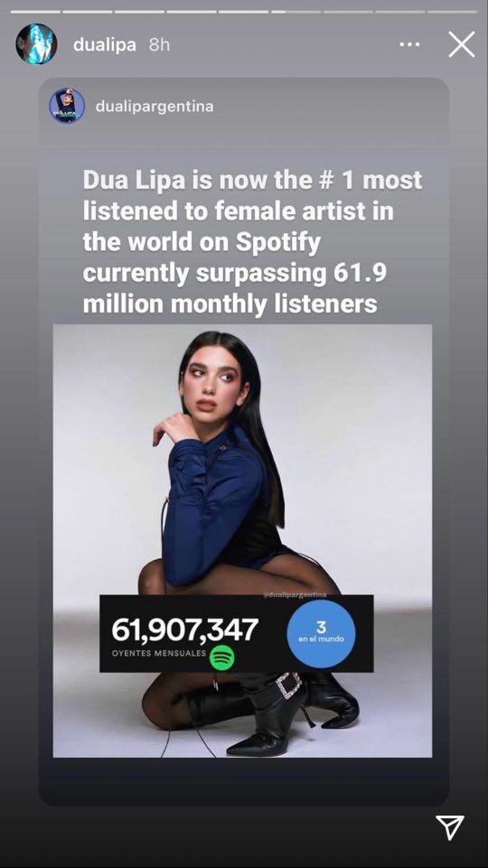Tap the dualipargentina avatar in reshared post
Viewport: 488px width, 868px height.
point(67,105)
